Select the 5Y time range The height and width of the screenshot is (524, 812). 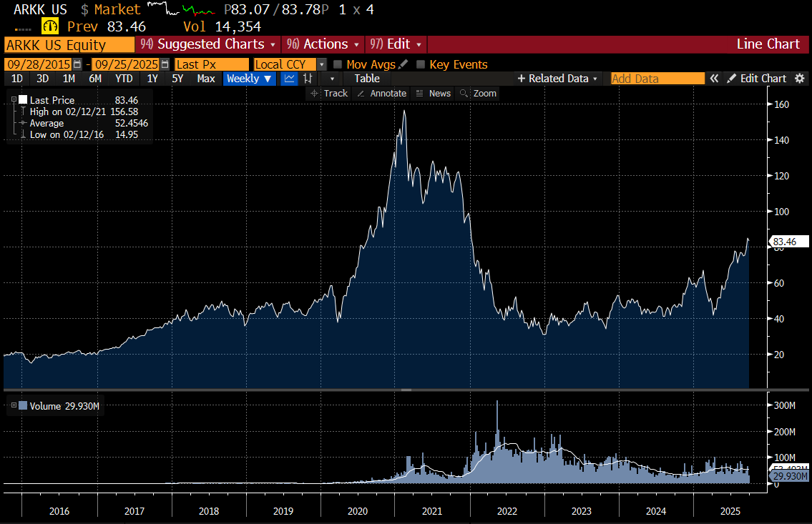point(177,79)
